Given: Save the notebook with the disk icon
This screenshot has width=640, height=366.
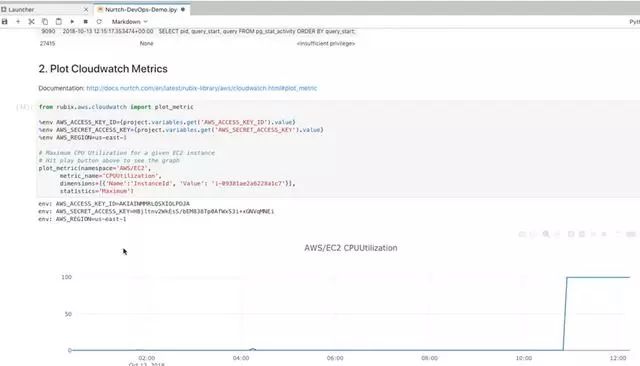Looking at the screenshot, I should click(x=4, y=22).
